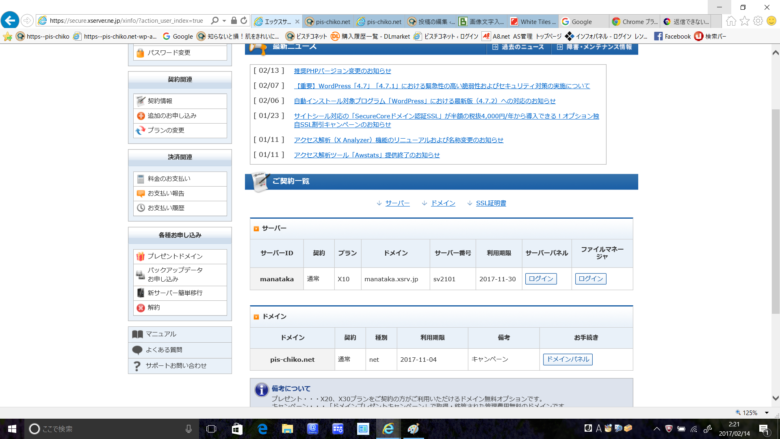Click the Cortana search box ここで検索

(111, 429)
